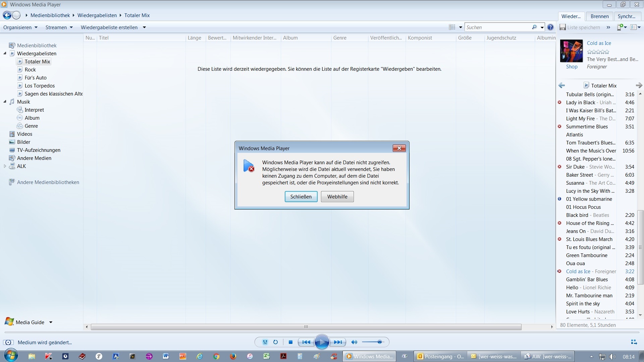Open the list options dropdown
644x362 pixels.
[635, 27]
